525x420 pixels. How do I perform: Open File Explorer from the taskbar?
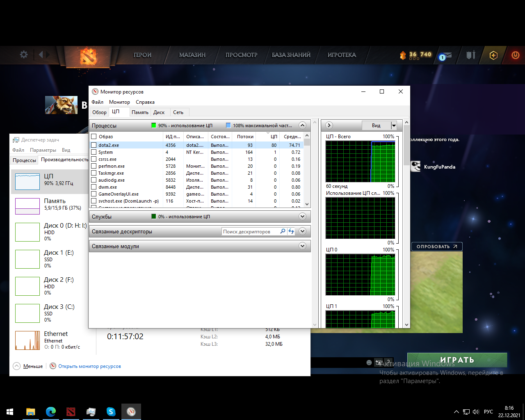(31, 412)
